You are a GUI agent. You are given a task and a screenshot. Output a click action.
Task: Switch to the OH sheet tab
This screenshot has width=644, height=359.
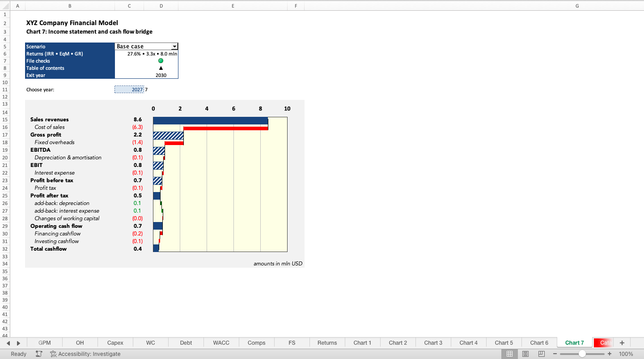80,343
